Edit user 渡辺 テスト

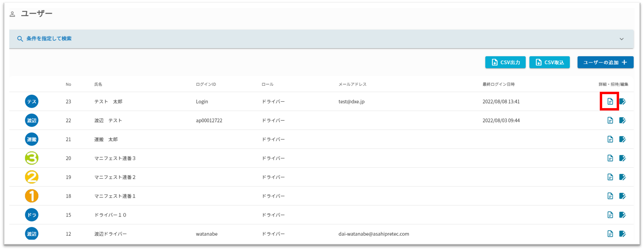click(x=622, y=120)
